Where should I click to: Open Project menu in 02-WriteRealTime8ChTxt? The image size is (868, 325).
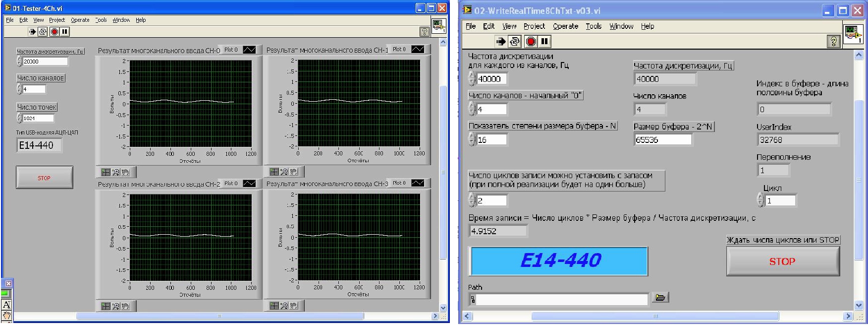coord(534,26)
